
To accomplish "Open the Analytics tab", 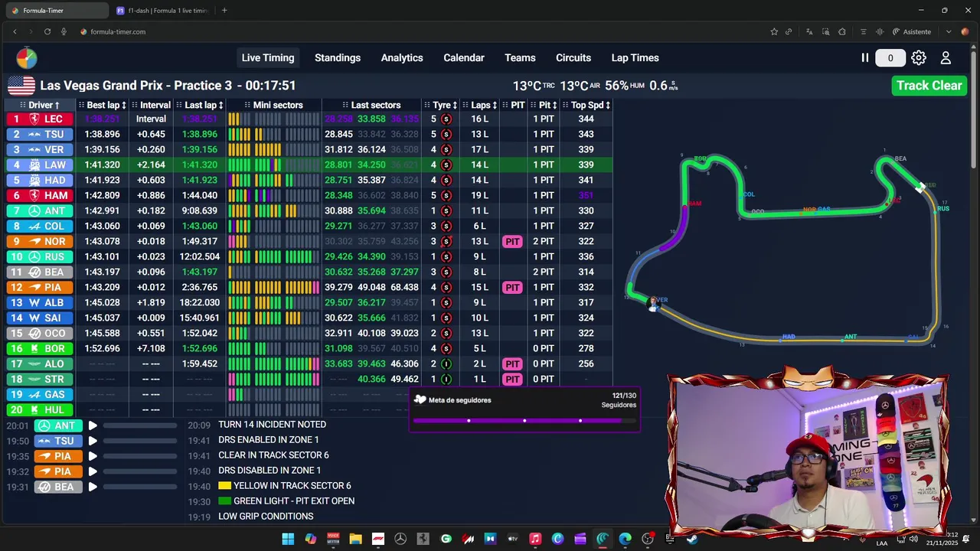I will (402, 58).
